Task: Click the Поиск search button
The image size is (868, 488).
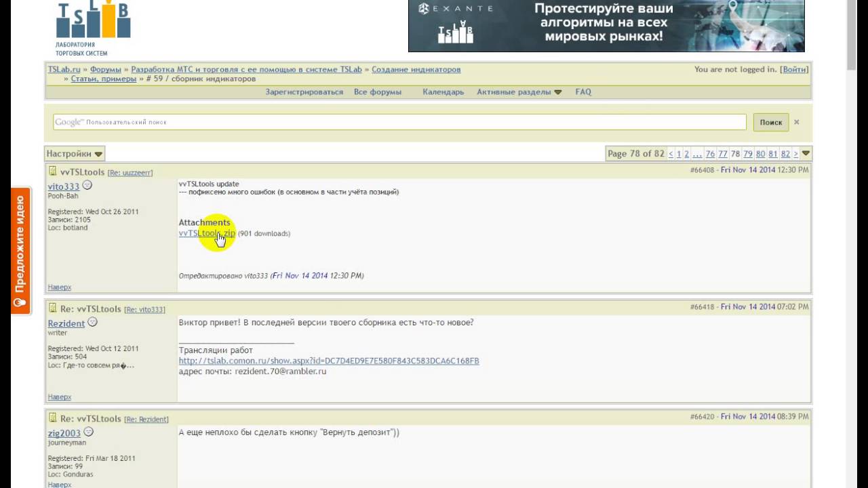Action: point(771,122)
